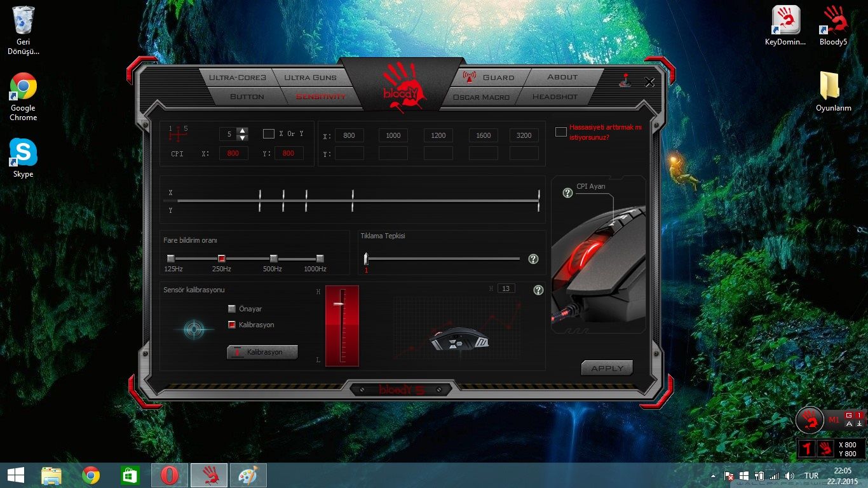
Task: Open the Oyunlarım desktop folder
Action: (x=833, y=91)
